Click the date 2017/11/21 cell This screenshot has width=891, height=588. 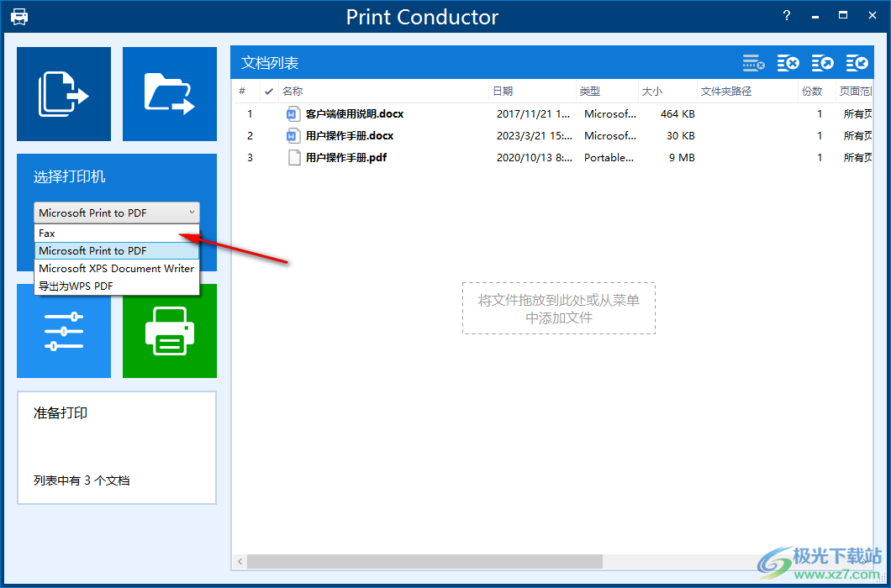(533, 114)
